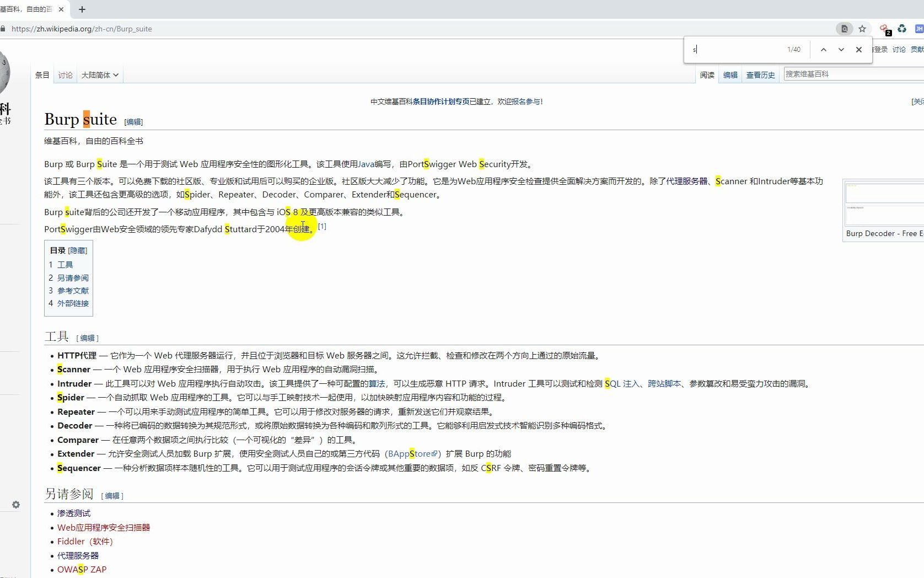This screenshot has width=924, height=578.
Task: Edit the 工具 section
Action: pyautogui.click(x=87, y=338)
